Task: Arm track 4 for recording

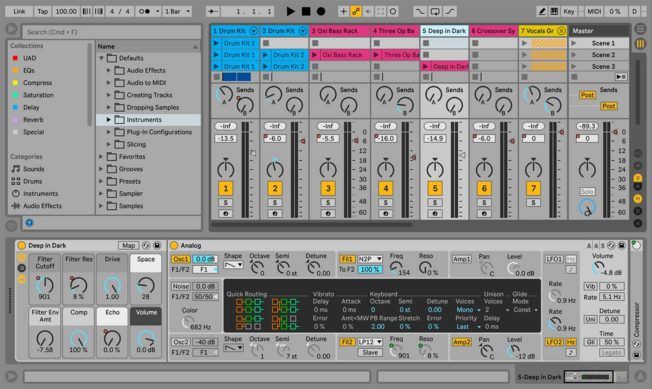Action: click(x=385, y=214)
